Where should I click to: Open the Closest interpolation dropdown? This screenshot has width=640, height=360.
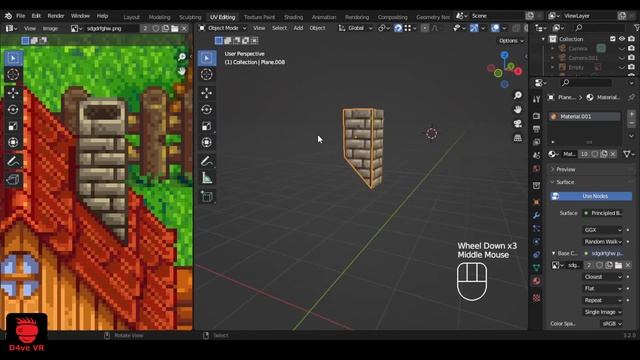(603, 277)
